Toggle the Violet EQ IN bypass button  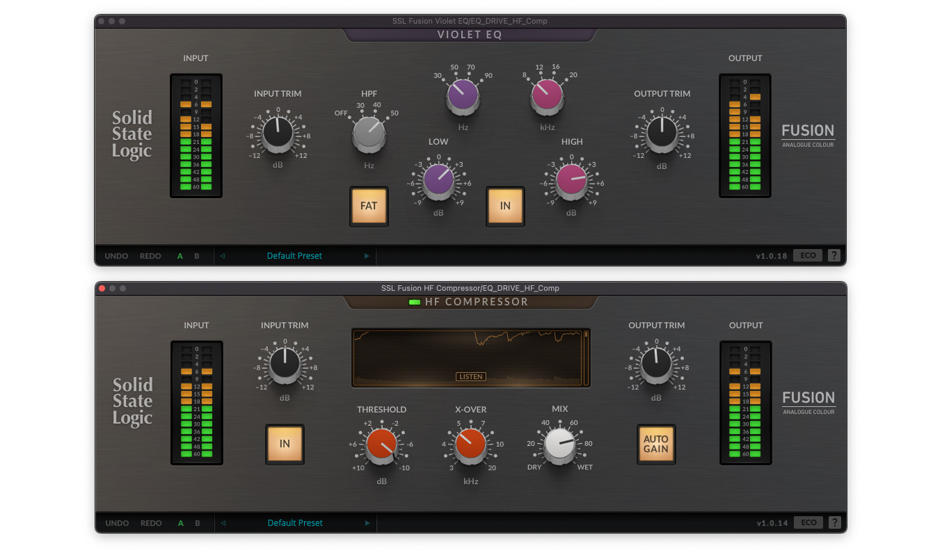coord(505,206)
